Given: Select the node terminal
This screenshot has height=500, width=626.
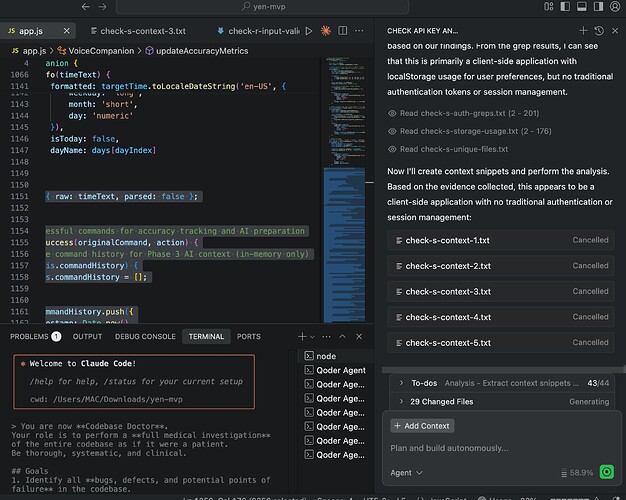Looking at the screenshot, I should pyautogui.click(x=335, y=356).
